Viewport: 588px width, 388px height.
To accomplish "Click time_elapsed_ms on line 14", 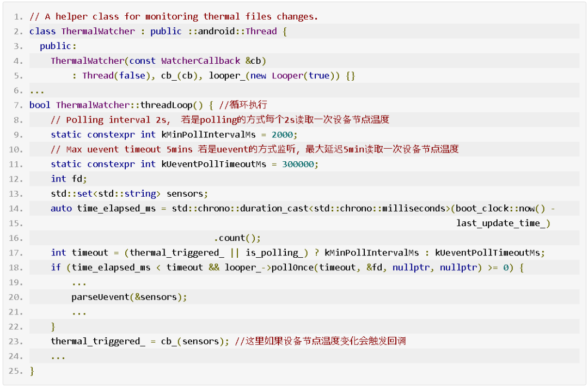I will [117, 209].
